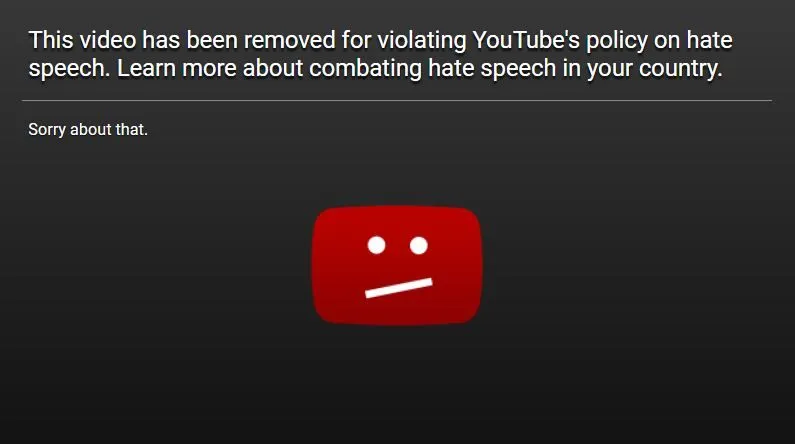795x444 pixels.
Task: Click the word "your" before "country."
Action: click(x=610, y=70)
